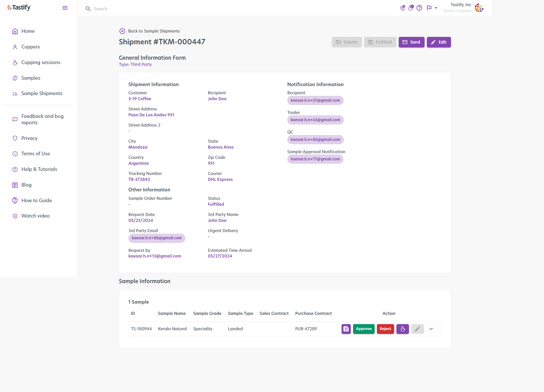544x392 pixels.
Task: Open Help & Tutorials link in sidebar
Action: click(x=39, y=169)
